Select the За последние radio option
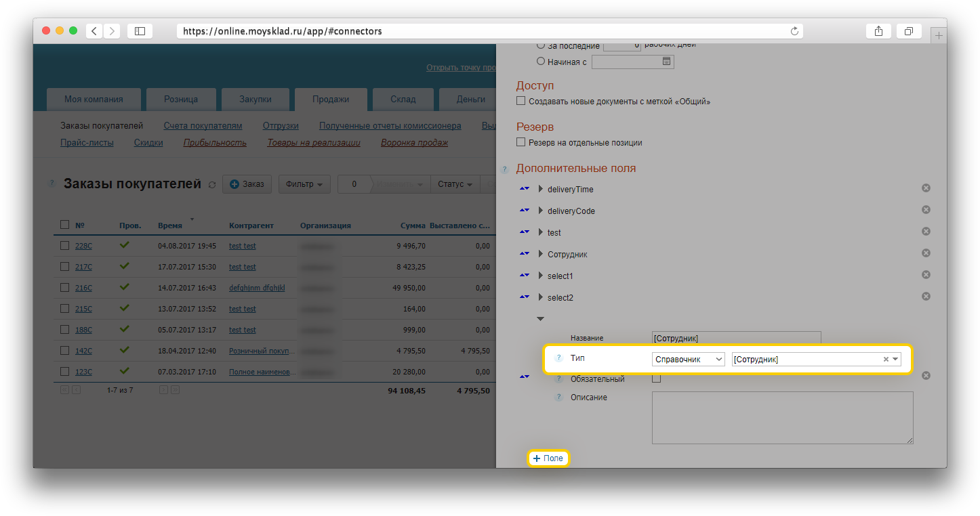This screenshot has width=980, height=516. coord(541,45)
